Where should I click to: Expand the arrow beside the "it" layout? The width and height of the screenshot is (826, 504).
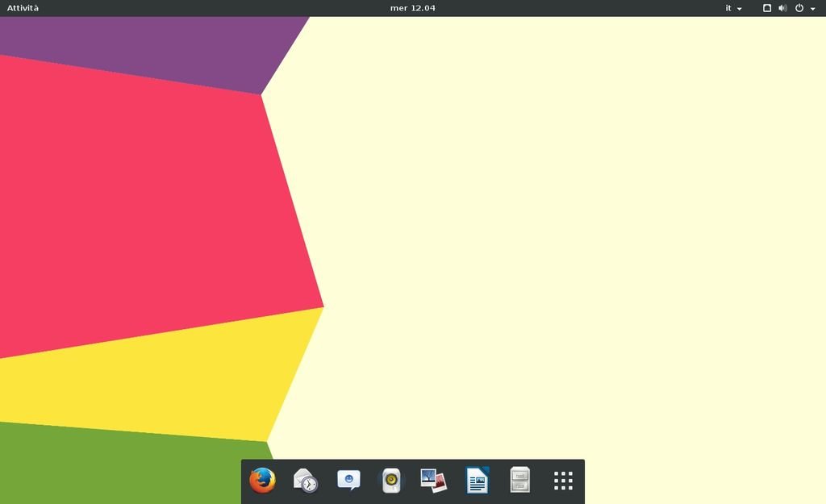[740, 9]
